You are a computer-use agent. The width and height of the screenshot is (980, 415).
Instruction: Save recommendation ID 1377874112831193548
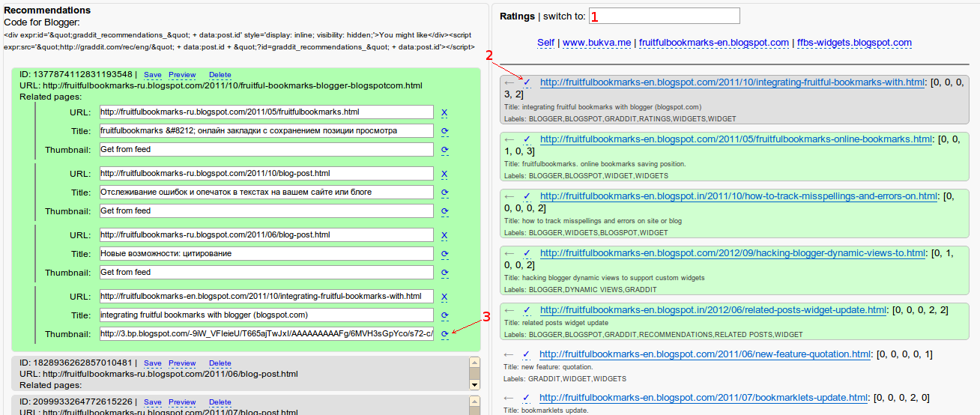(152, 75)
